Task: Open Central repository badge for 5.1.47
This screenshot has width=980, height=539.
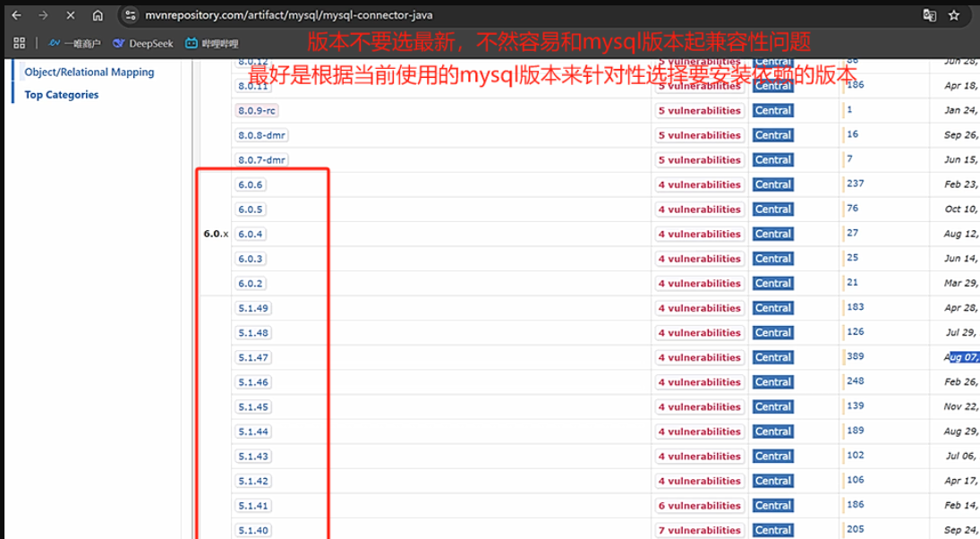Action: coord(773,357)
